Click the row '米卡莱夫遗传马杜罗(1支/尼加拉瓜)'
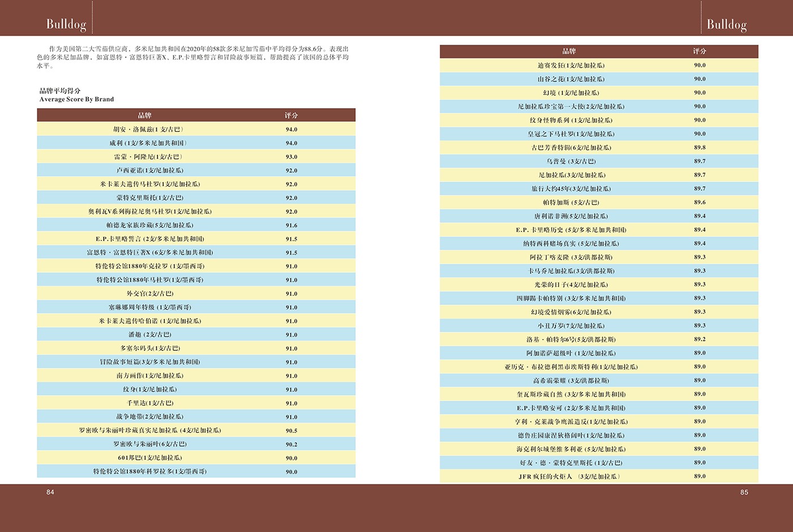This screenshot has width=793, height=532. tap(196, 184)
